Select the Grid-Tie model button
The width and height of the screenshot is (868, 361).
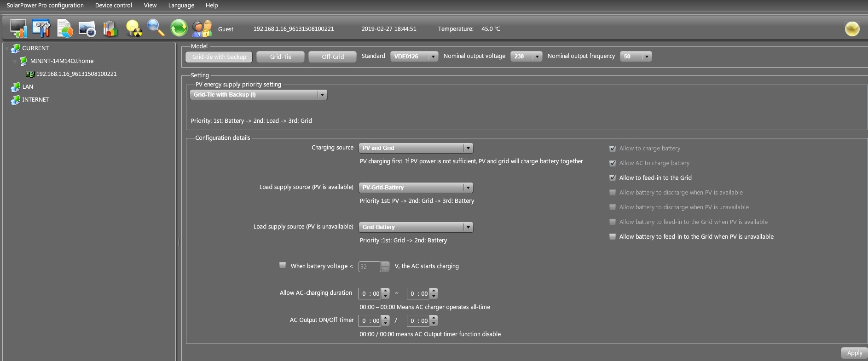(x=281, y=57)
